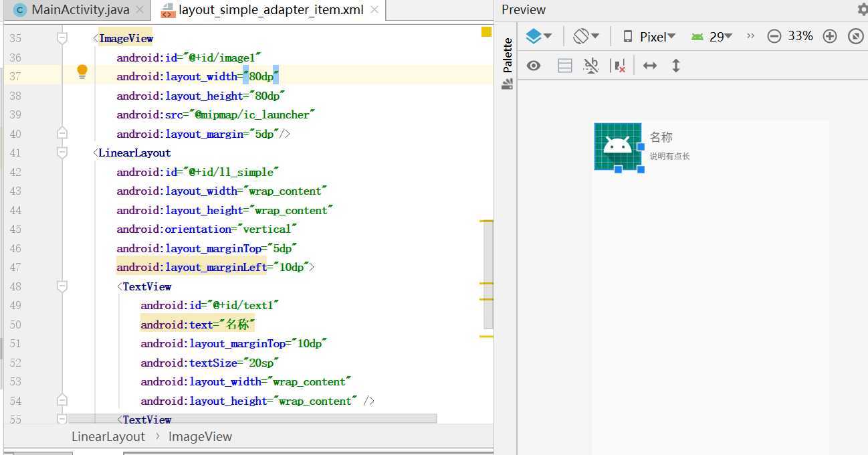The width and height of the screenshot is (868, 455).
Task: Click the fold marker at line 40
Action: click(x=62, y=133)
